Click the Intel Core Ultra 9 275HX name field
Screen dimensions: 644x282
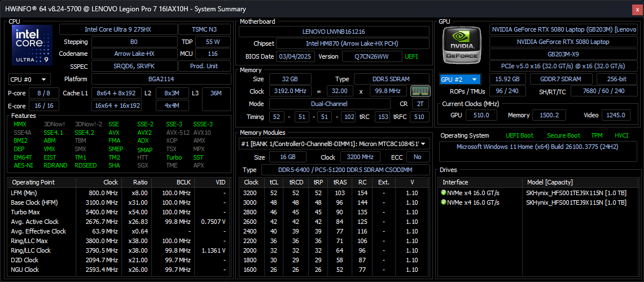coord(117,29)
